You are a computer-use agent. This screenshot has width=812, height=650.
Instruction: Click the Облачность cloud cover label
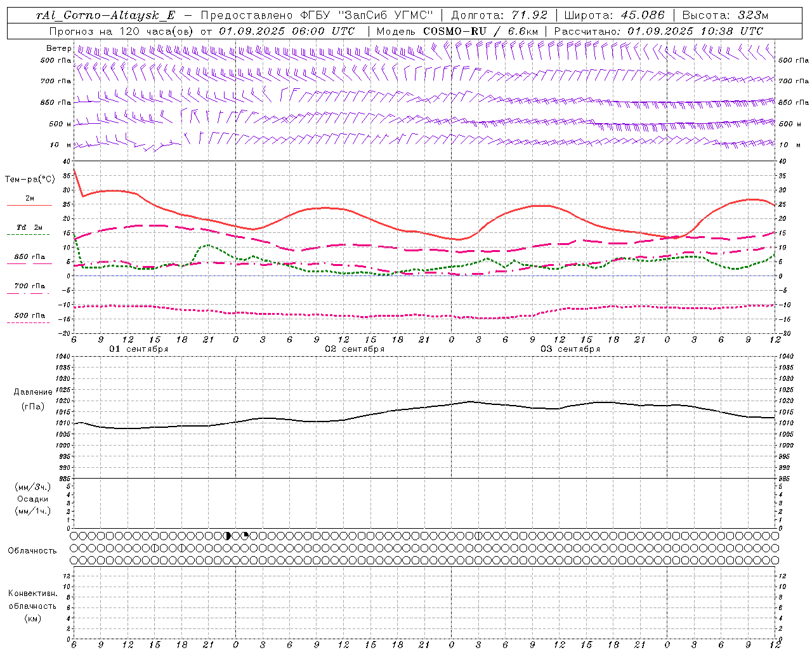click(x=32, y=551)
